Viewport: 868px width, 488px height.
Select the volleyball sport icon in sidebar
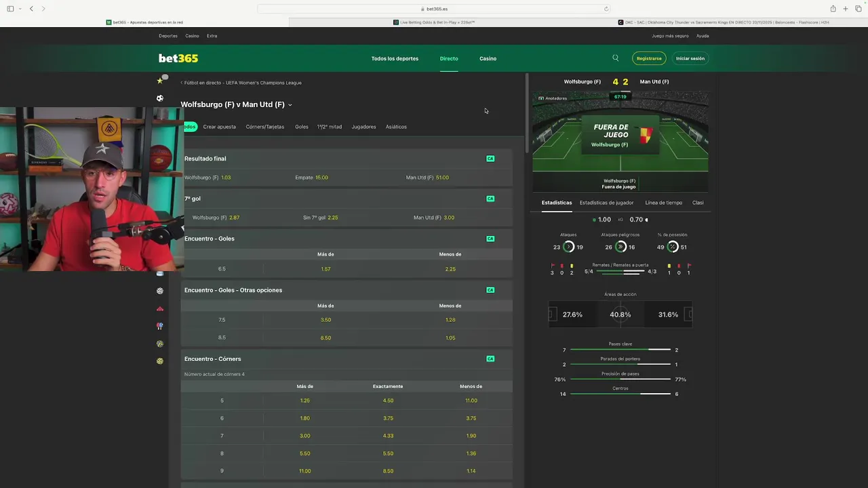(x=160, y=291)
